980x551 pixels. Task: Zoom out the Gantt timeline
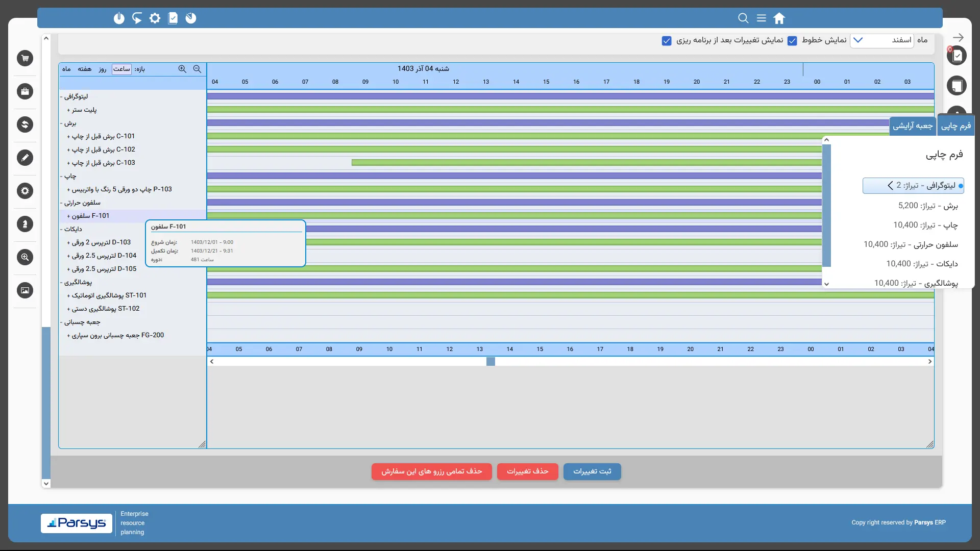click(x=197, y=69)
